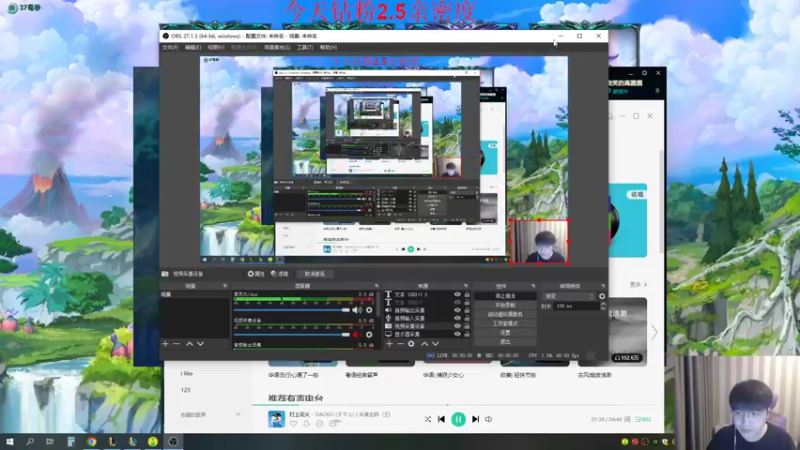The height and width of the screenshot is (450, 800).
Task: Toggle lock on display capture source
Action: (x=467, y=334)
